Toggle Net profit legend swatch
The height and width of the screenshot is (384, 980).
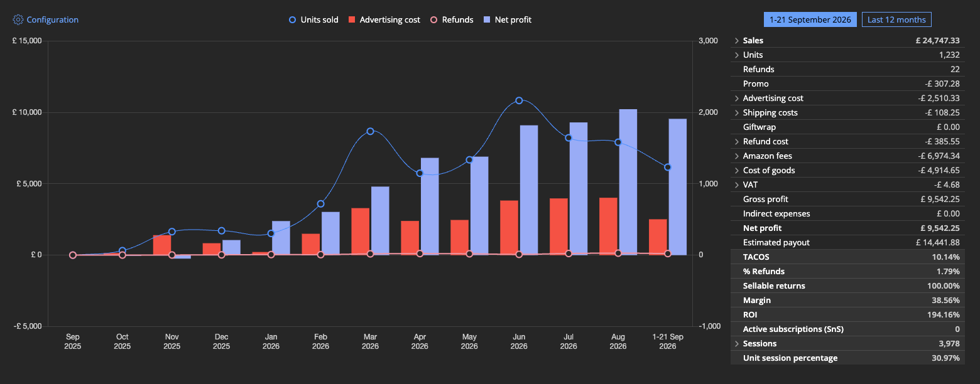487,20
